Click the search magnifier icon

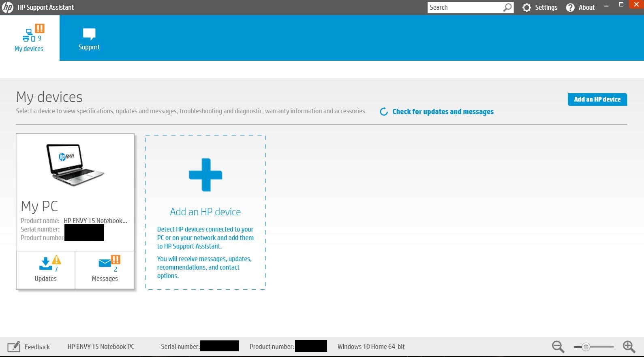pos(507,7)
